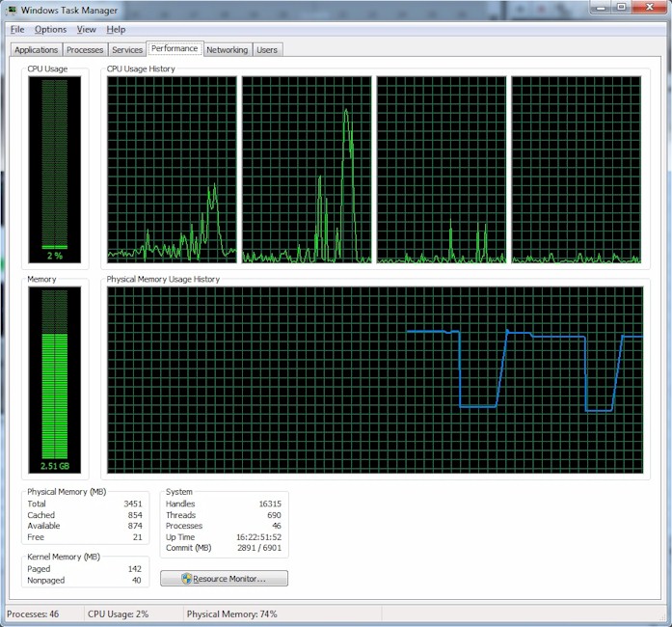This screenshot has height=627, width=672.
Task: Open the File menu
Action: point(17,30)
